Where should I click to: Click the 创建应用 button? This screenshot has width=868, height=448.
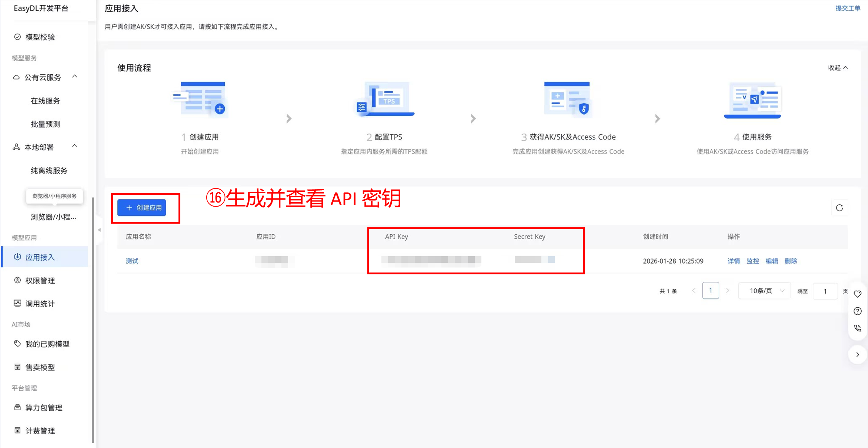[x=142, y=208]
